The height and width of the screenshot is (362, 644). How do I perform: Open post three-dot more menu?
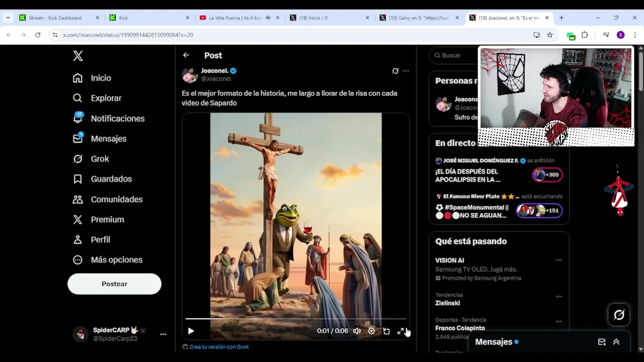coord(406,71)
